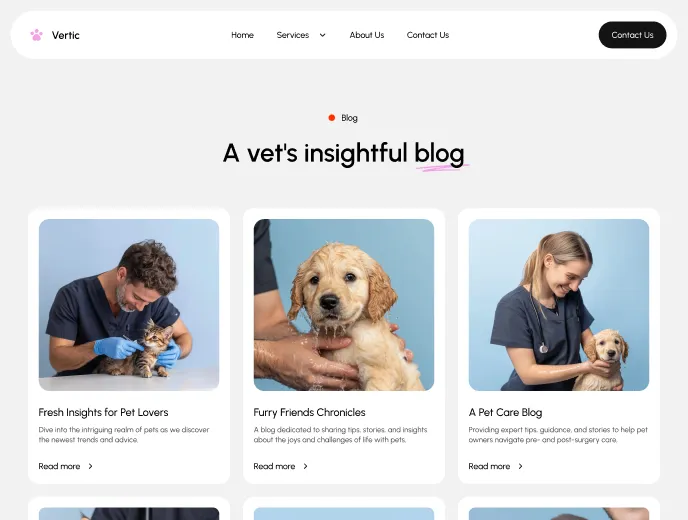Image resolution: width=688 pixels, height=520 pixels.
Task: Click the red dot beside Blog label
Action: point(332,118)
